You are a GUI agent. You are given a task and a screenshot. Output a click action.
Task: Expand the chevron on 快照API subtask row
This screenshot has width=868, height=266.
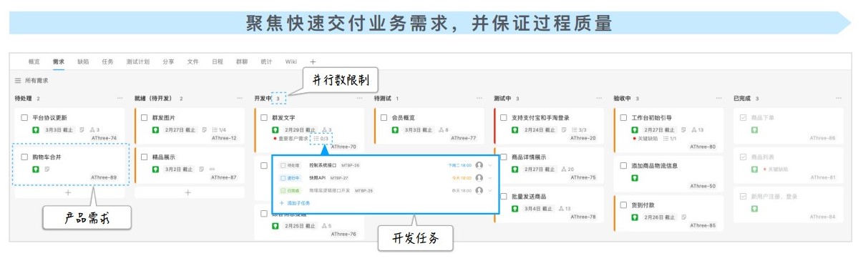click(x=489, y=177)
